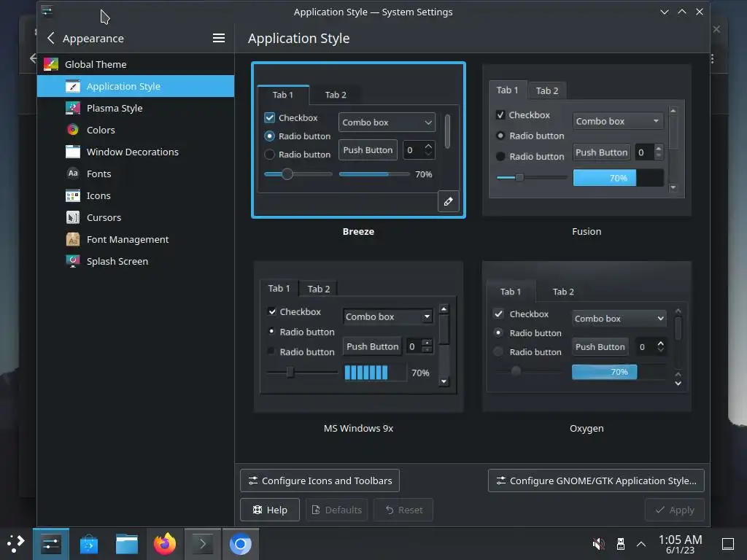Expand the system tray hidden icons arrow
Screen dimensions: 747x560
(x=641, y=544)
